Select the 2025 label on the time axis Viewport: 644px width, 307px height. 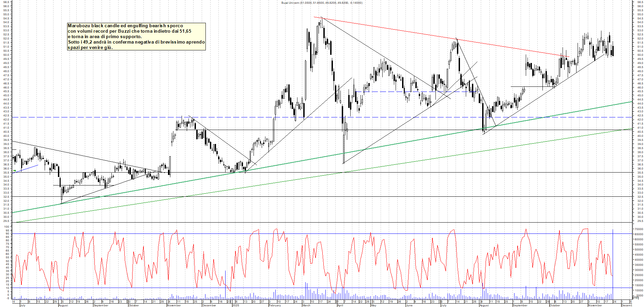(x=235, y=305)
